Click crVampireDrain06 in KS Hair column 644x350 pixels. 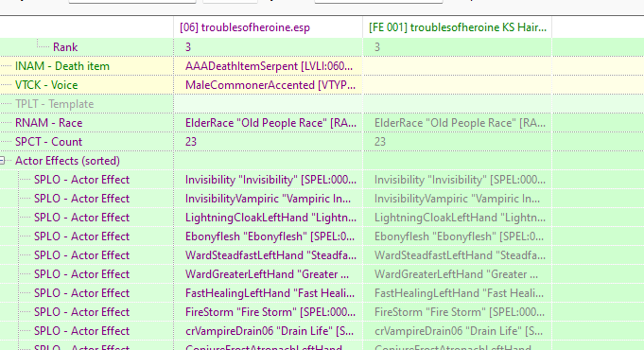click(x=459, y=331)
